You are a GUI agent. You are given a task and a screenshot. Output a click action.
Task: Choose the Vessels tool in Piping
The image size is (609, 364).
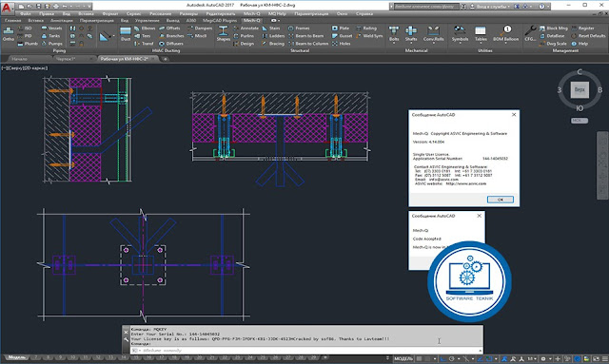tap(51, 29)
